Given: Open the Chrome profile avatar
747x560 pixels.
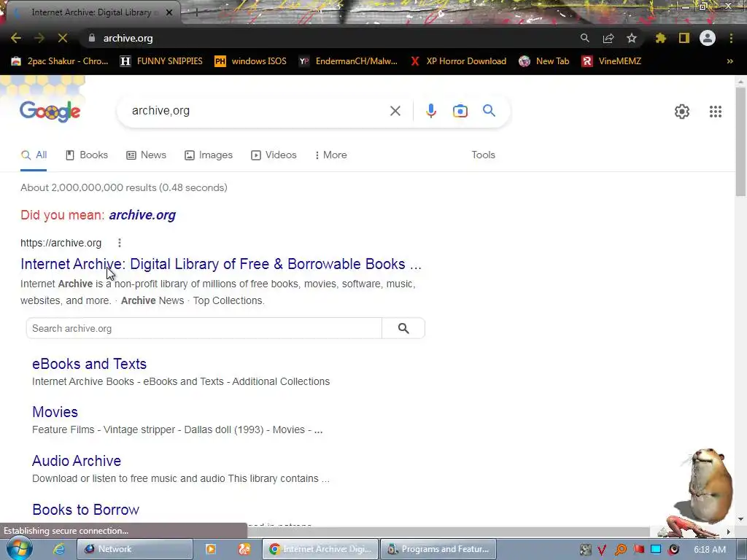Looking at the screenshot, I should coord(708,38).
